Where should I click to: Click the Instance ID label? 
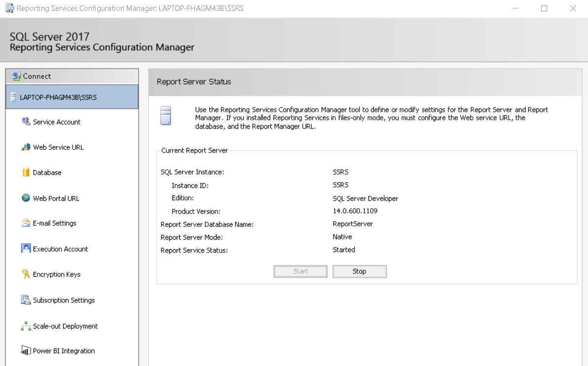point(190,185)
